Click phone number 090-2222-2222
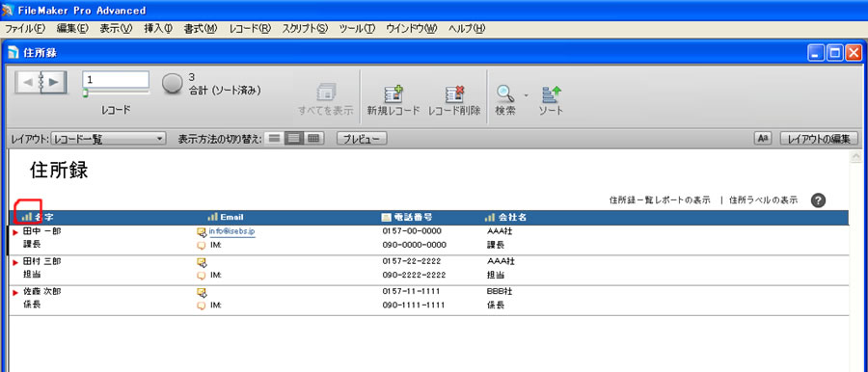This screenshot has width=868, height=372. pos(414,275)
